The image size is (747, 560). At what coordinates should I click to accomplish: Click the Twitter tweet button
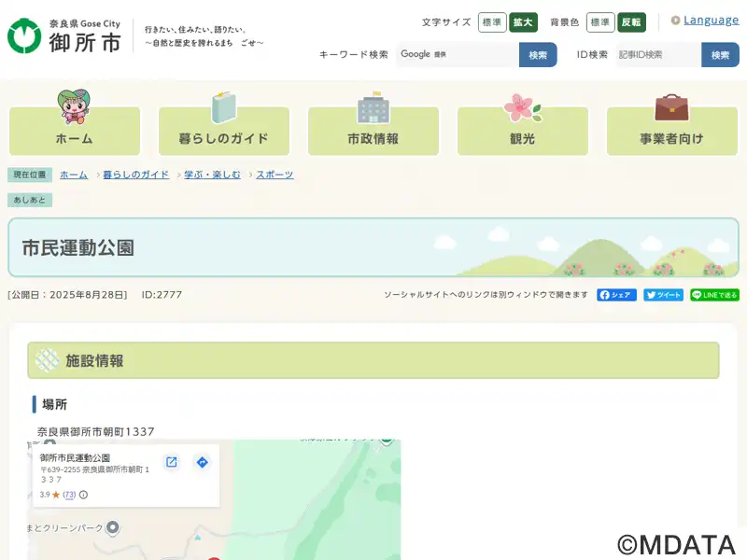click(x=663, y=295)
